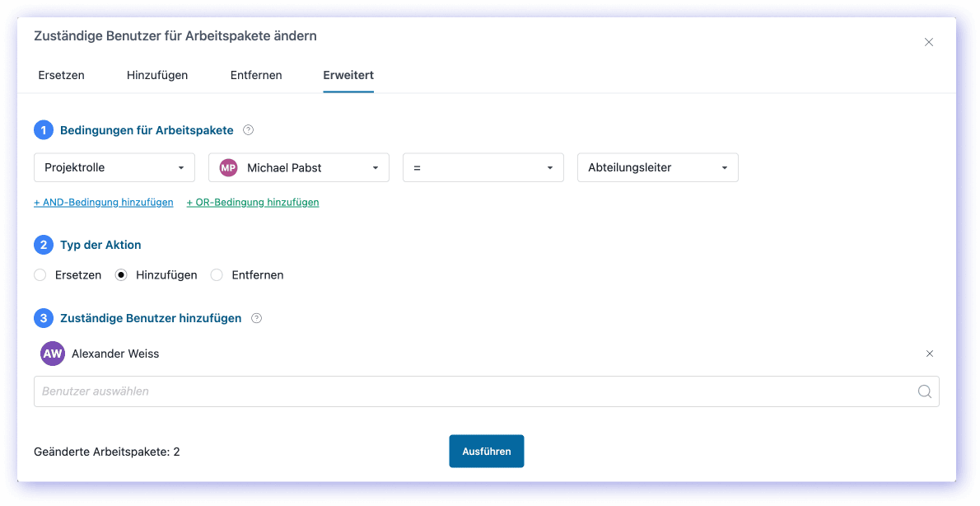The image size is (980, 506).
Task: Select the Entfernen radio button
Action: [x=217, y=275]
